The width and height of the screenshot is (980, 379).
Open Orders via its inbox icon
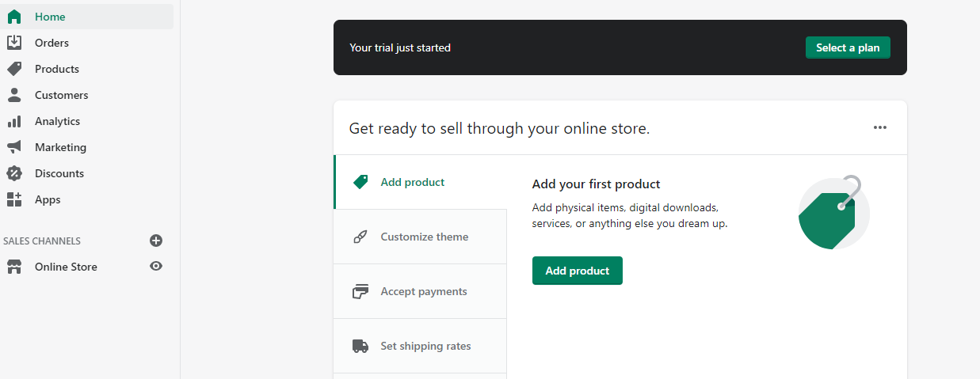coord(14,43)
